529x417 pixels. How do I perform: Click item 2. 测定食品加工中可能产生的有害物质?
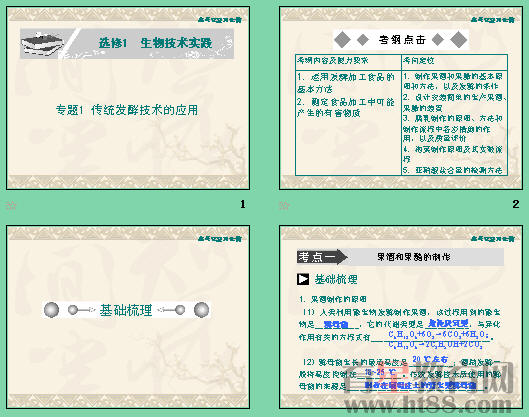click(x=345, y=107)
